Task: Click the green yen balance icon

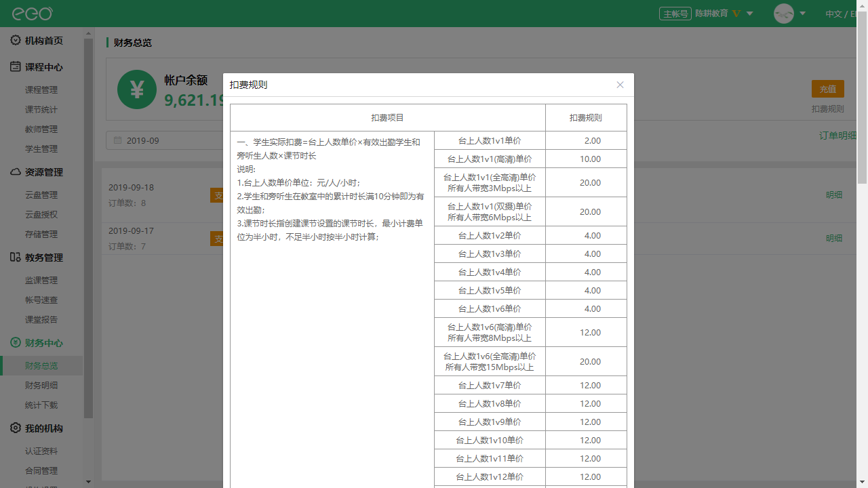Action: [x=137, y=89]
